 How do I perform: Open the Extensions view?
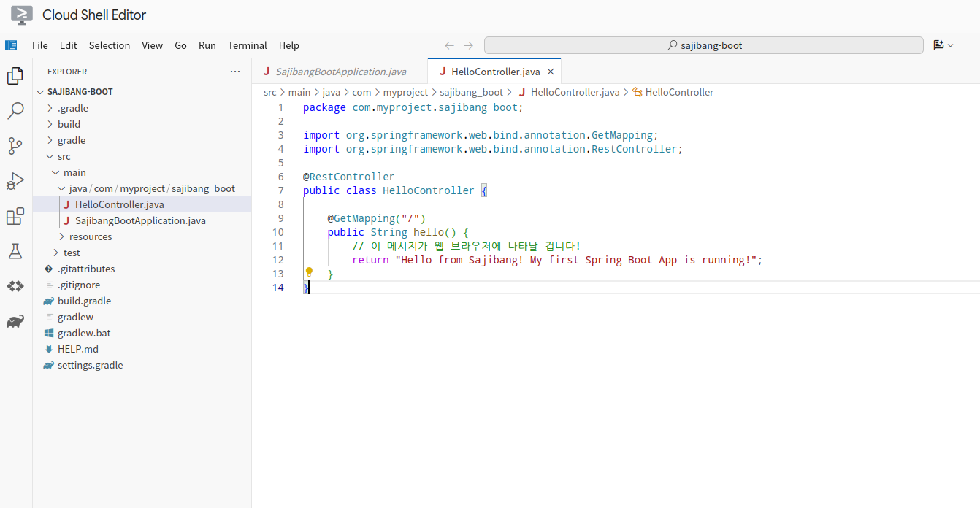pyautogui.click(x=15, y=215)
